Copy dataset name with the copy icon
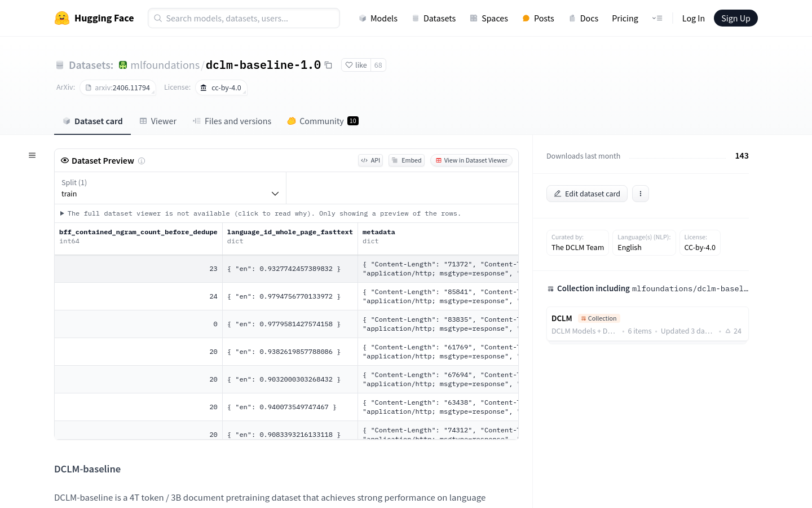Image resolution: width=812 pixels, height=508 pixels. [x=328, y=65]
